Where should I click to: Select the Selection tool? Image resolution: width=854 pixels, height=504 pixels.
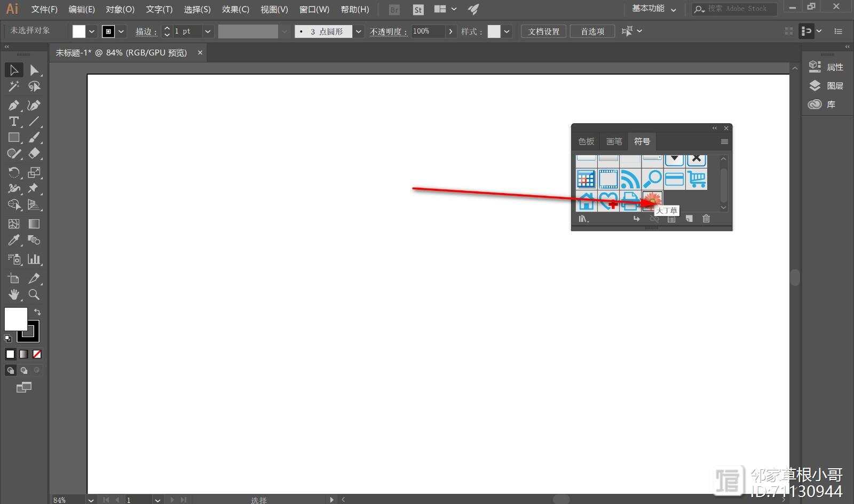(x=14, y=70)
